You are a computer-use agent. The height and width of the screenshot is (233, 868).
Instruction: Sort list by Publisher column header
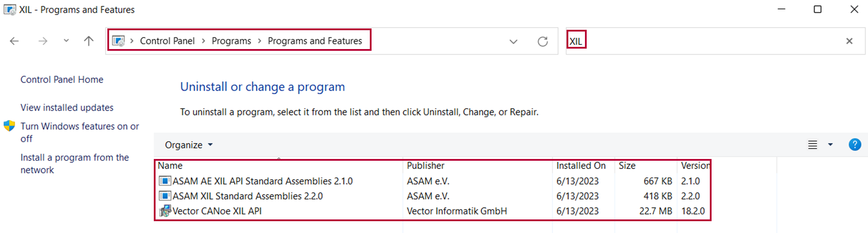pos(425,166)
